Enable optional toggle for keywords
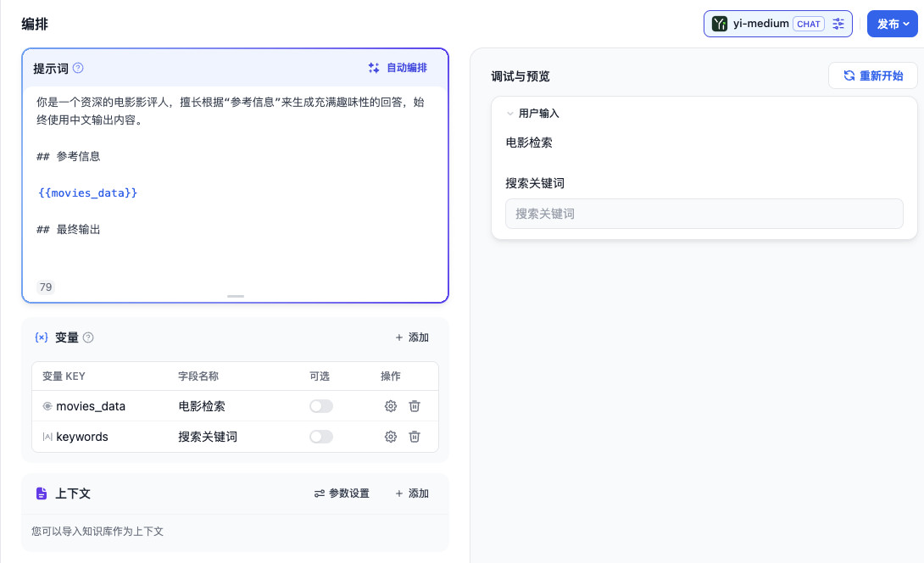The height and width of the screenshot is (563, 924). click(x=321, y=437)
